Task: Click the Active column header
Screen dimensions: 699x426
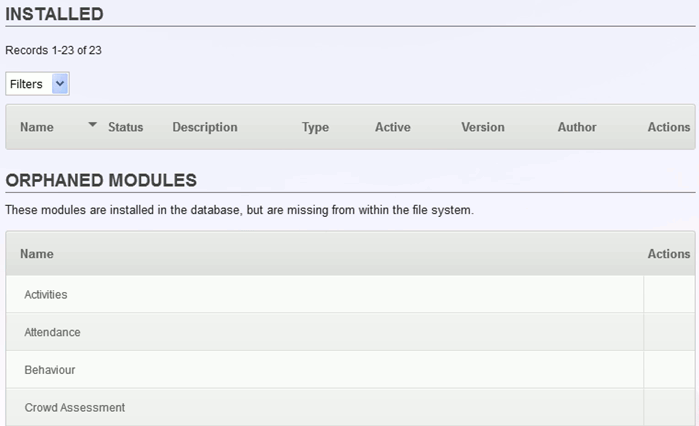Action: [x=393, y=127]
